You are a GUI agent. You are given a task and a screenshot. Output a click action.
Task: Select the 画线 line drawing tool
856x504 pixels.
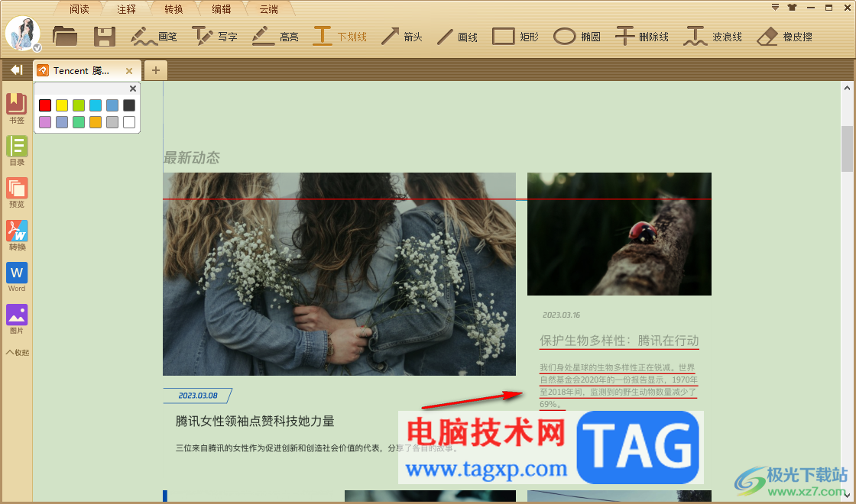[x=457, y=36]
